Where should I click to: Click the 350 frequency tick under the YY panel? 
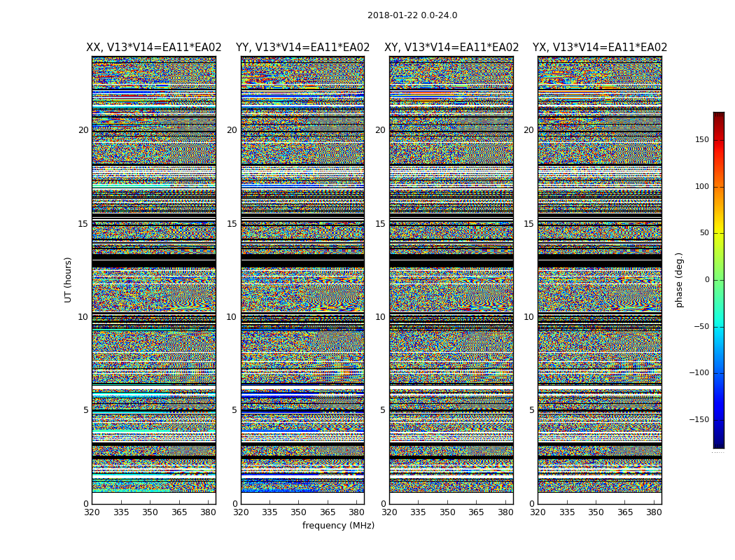299,512
